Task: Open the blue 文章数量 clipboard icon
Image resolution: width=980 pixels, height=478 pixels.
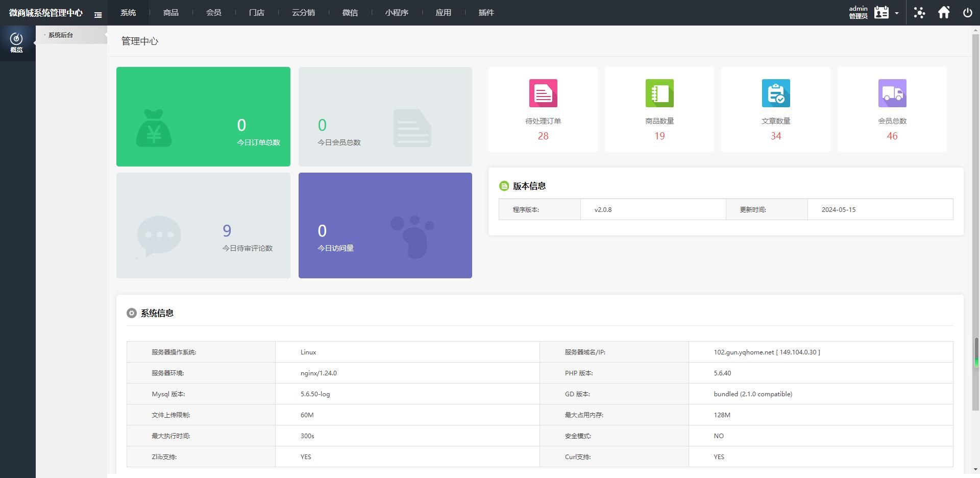Action: click(776, 93)
